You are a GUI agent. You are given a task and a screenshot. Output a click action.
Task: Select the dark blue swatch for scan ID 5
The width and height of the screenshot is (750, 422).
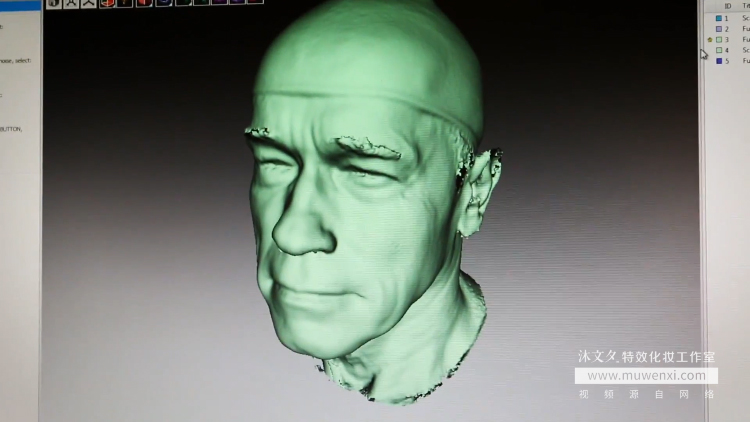tap(719, 61)
